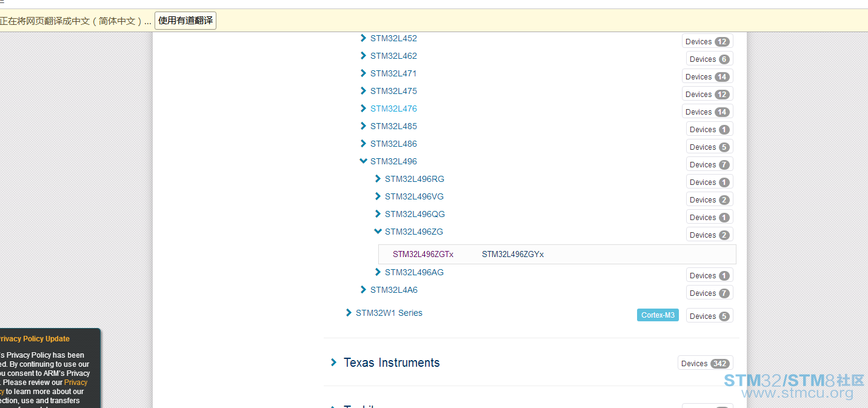Click Devices 14 badge for STM32L476

707,112
